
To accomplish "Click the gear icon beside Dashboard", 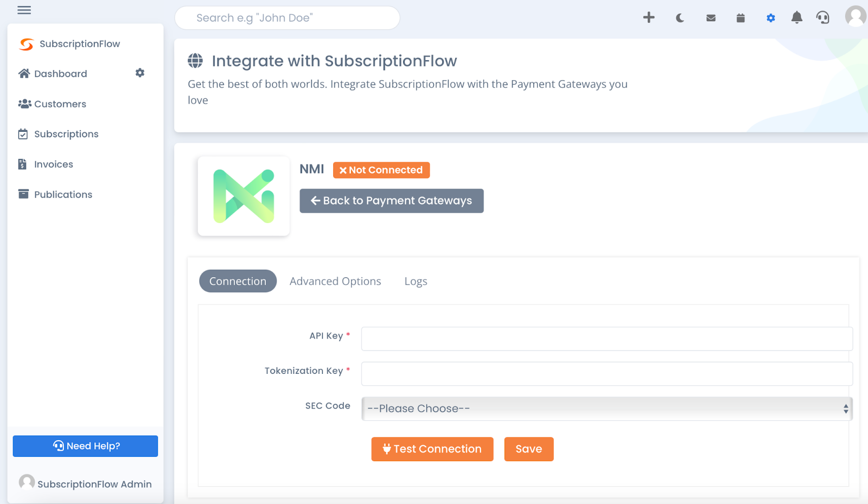I will click(140, 73).
